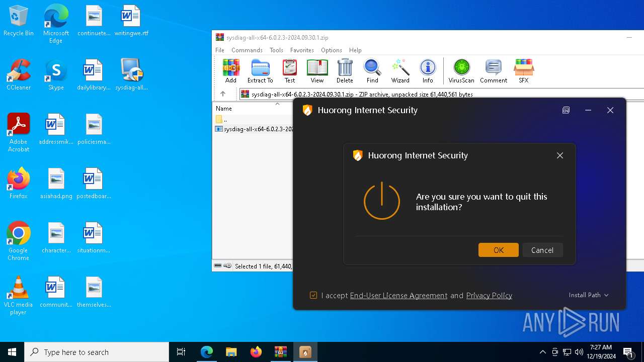Select the addressmik desktop document
644x362 pixels.
56,129
